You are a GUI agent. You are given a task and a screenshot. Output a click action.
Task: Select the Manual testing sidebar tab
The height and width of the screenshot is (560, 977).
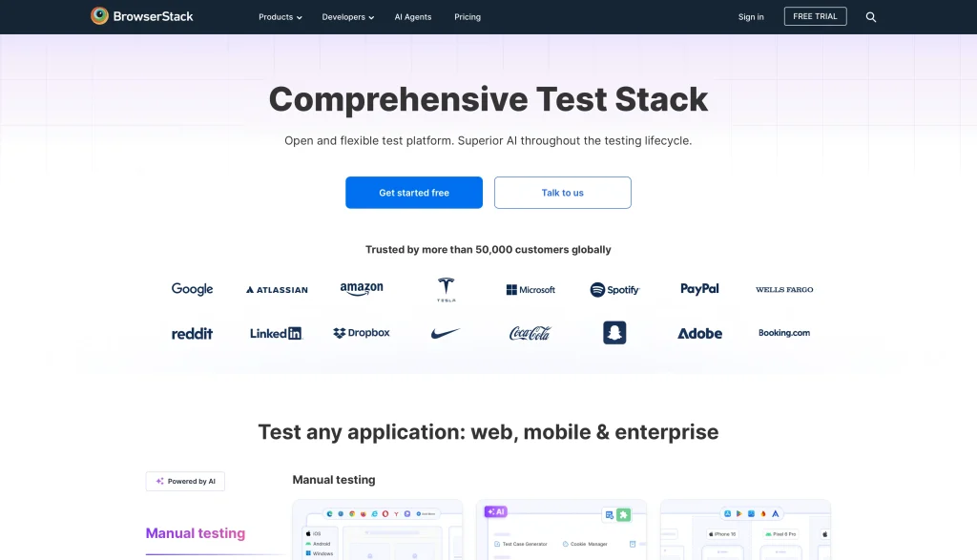coord(196,533)
